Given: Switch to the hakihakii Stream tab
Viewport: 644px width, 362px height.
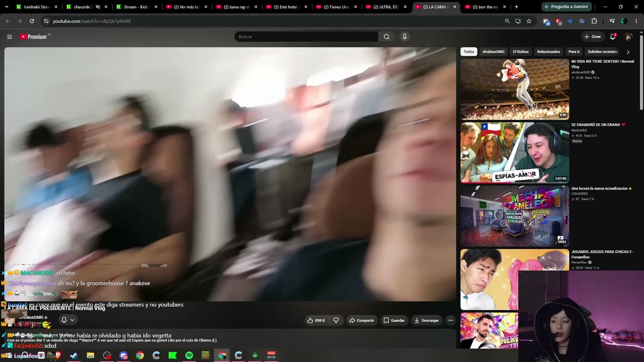Looking at the screenshot, I should [x=33, y=7].
